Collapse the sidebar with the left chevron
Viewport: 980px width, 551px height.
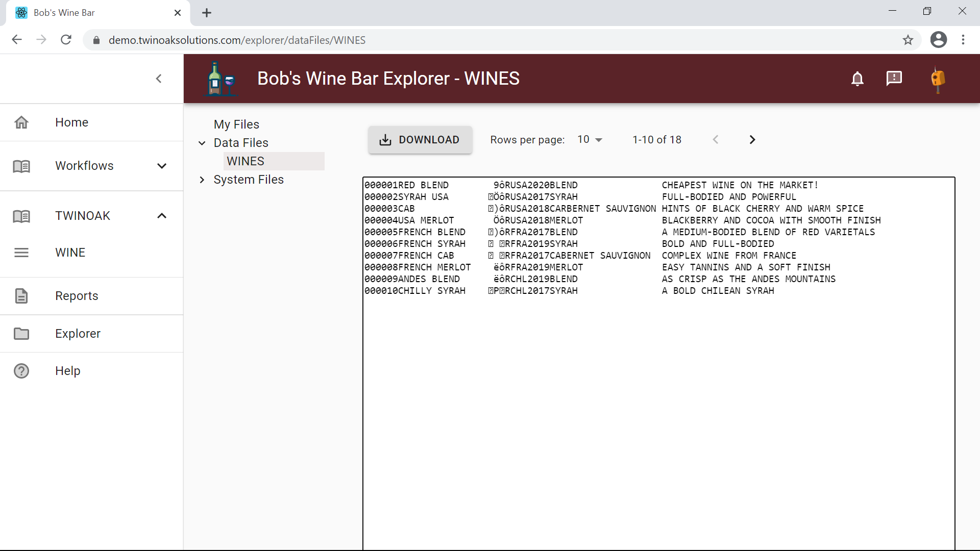(x=159, y=79)
